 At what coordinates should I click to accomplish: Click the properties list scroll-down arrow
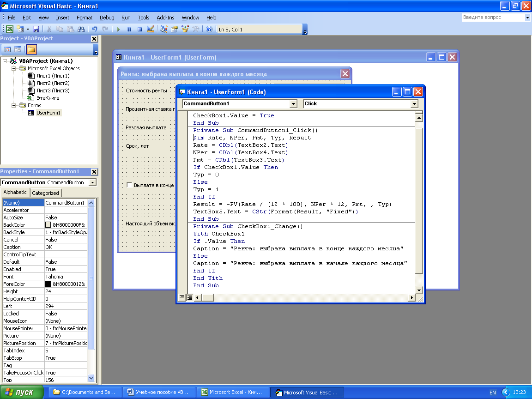pos(91,378)
